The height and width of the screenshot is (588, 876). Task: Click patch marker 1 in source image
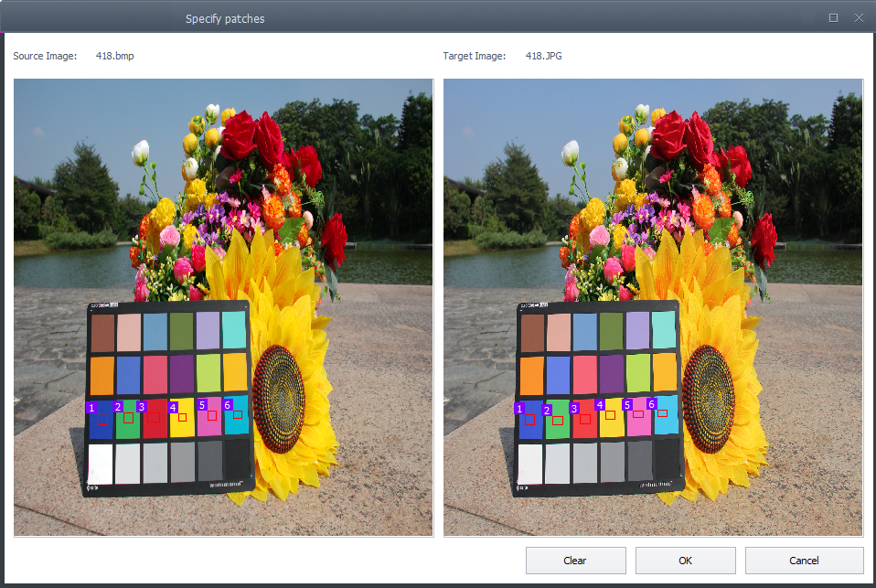tap(101, 419)
